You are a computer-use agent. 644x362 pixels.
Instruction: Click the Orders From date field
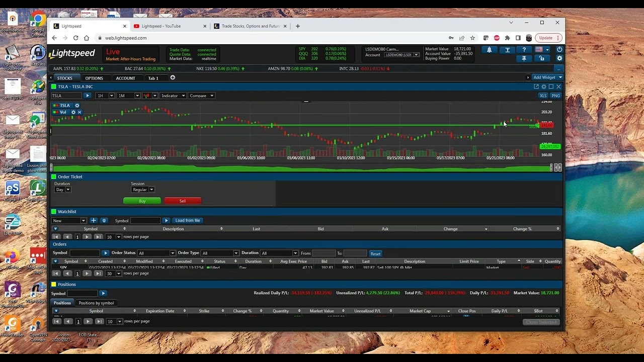(324, 253)
